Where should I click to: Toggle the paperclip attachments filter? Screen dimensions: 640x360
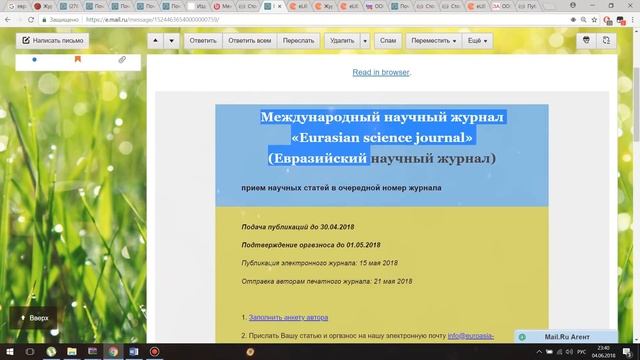pyautogui.click(x=122, y=60)
